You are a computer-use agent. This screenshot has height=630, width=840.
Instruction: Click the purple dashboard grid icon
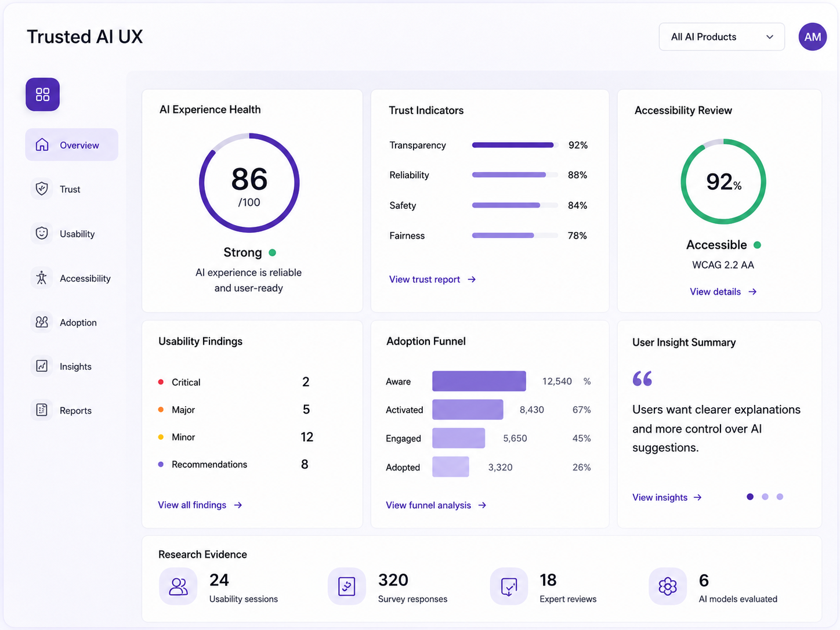[42, 95]
